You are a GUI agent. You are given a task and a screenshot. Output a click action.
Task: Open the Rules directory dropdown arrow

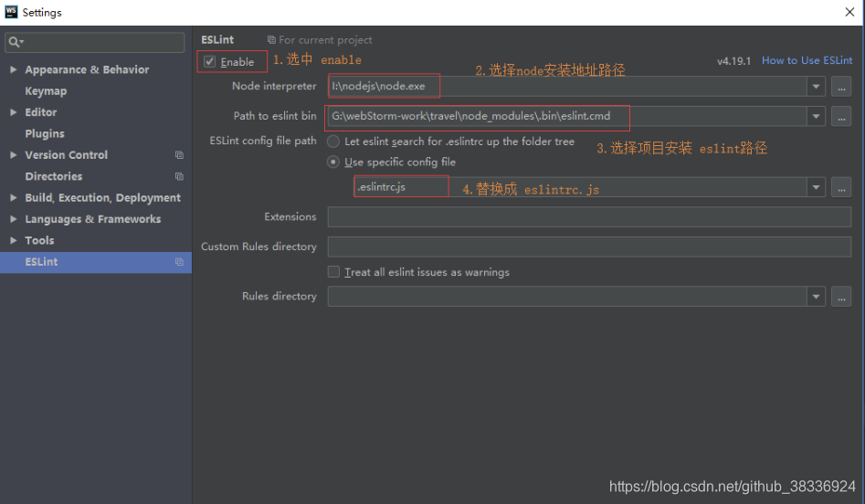point(816,297)
